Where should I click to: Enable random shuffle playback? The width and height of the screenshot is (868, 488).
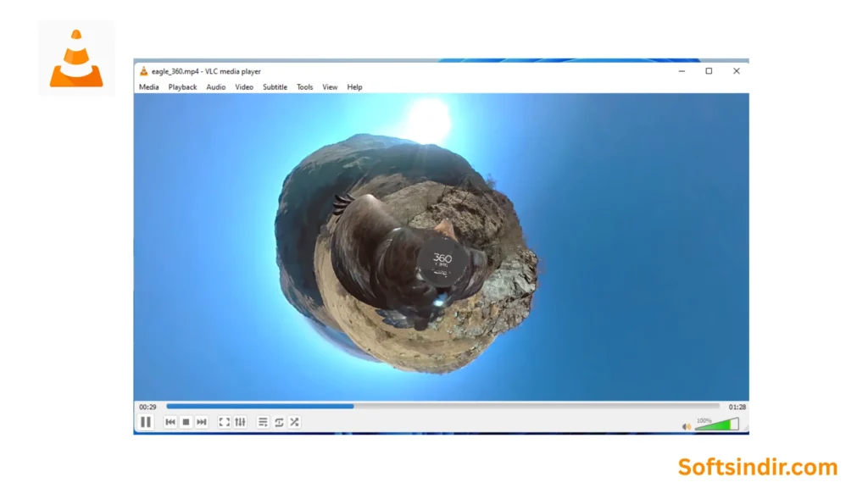[294, 422]
